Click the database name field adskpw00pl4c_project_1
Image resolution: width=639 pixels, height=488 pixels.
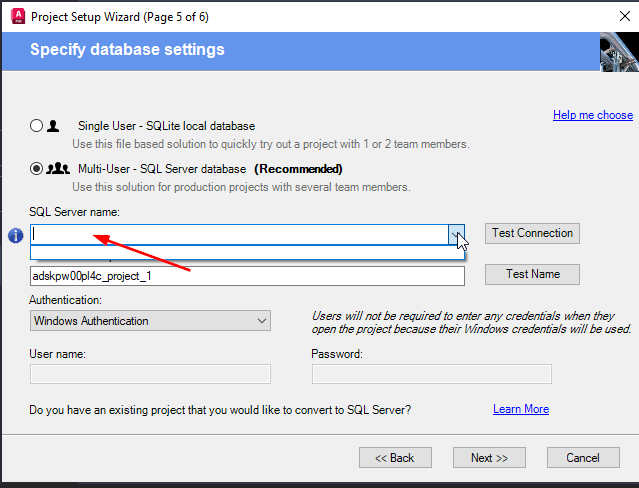(247, 275)
